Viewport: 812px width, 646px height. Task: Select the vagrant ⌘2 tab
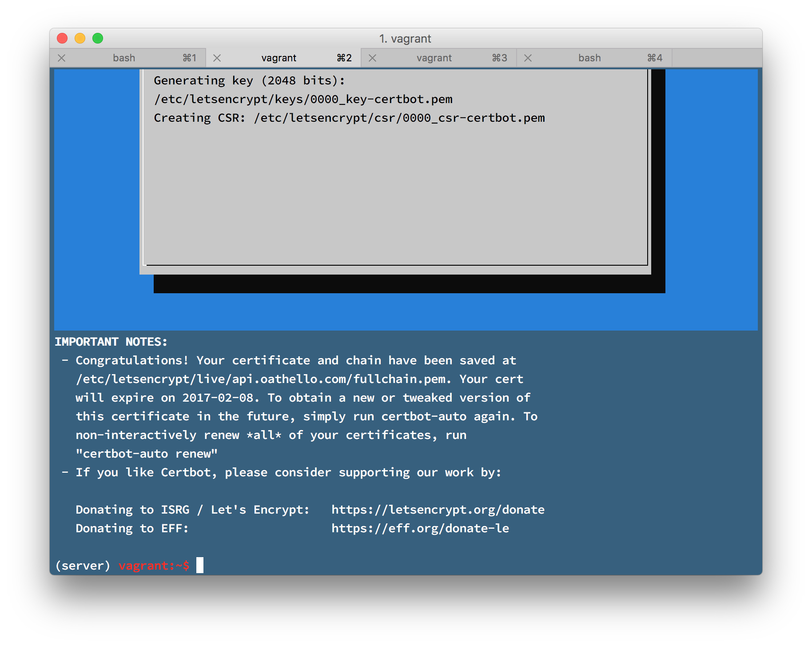(279, 58)
